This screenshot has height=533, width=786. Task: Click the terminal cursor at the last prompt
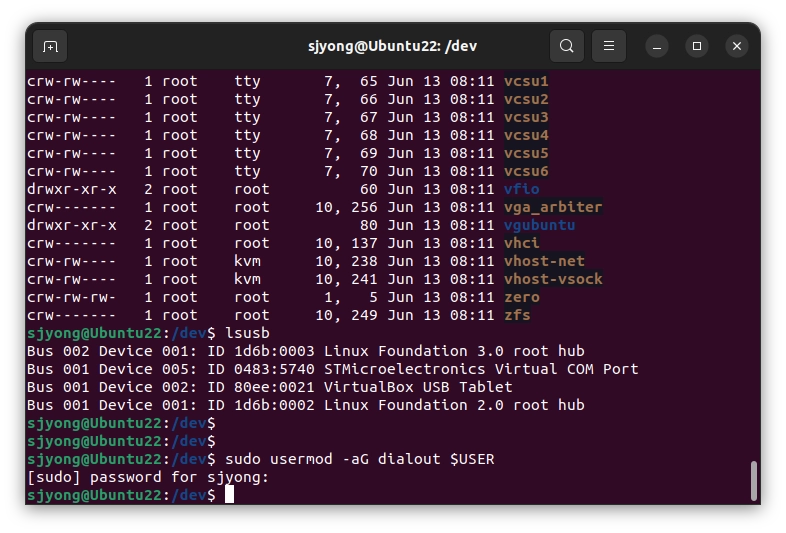(x=230, y=495)
